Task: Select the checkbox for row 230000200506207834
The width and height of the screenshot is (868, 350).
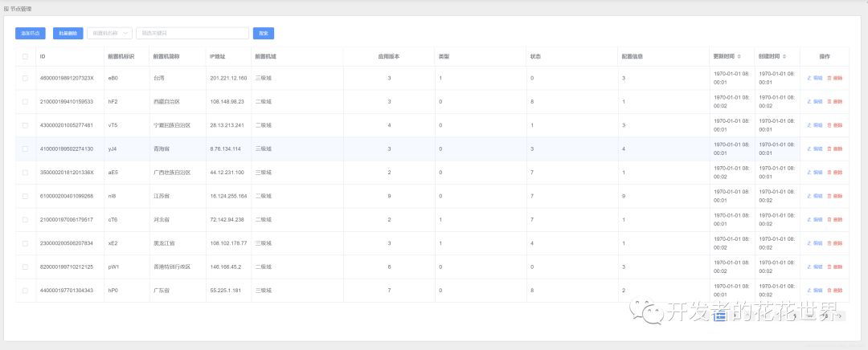Action: tap(25, 243)
